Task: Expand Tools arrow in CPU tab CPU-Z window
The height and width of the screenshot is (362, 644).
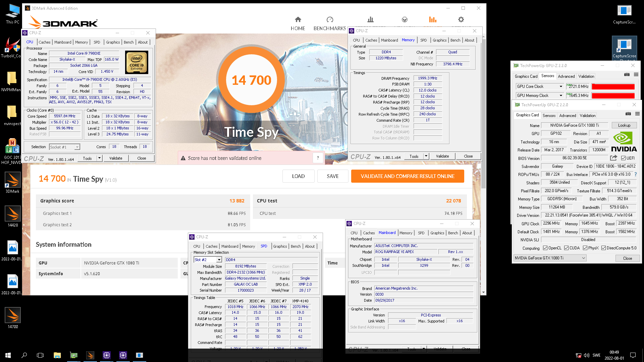Action: point(99,158)
